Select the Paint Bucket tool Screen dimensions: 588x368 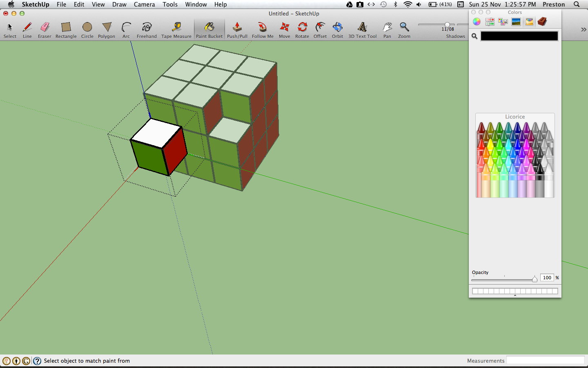point(209,27)
